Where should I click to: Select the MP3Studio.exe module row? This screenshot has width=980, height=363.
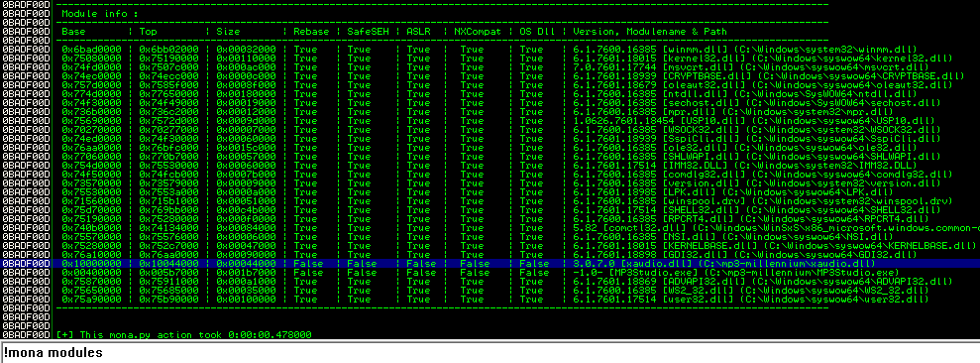(490, 272)
